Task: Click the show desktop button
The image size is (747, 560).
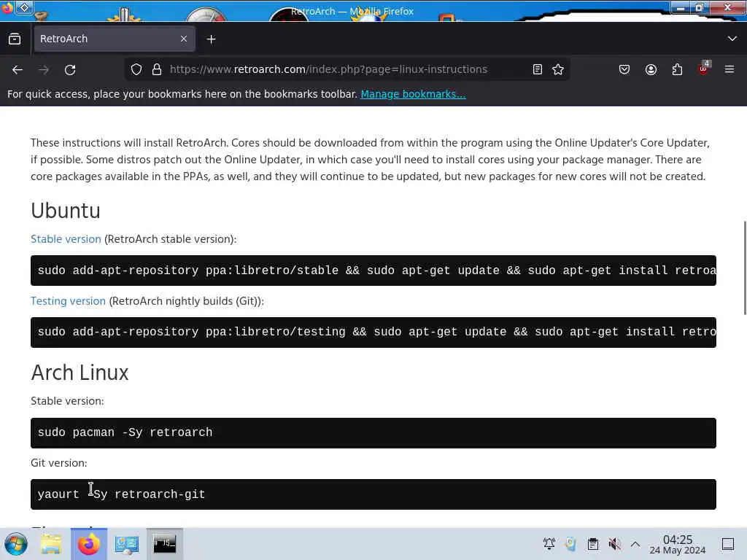Action: (728, 544)
